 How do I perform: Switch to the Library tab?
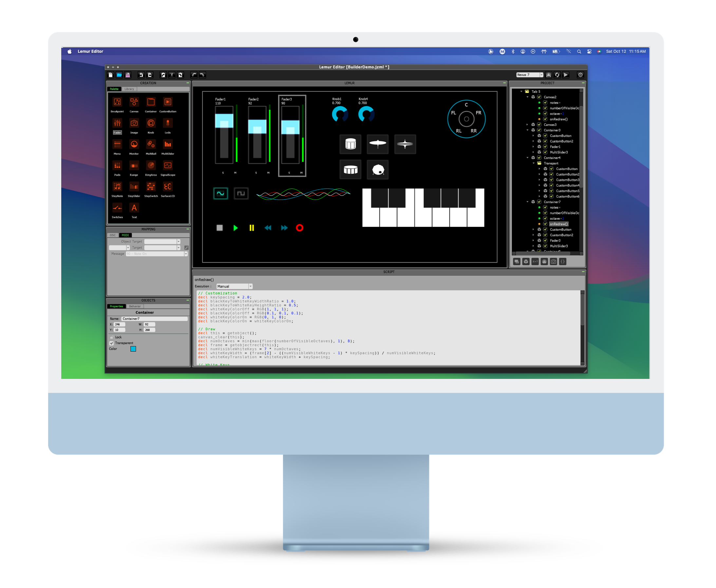[129, 89]
